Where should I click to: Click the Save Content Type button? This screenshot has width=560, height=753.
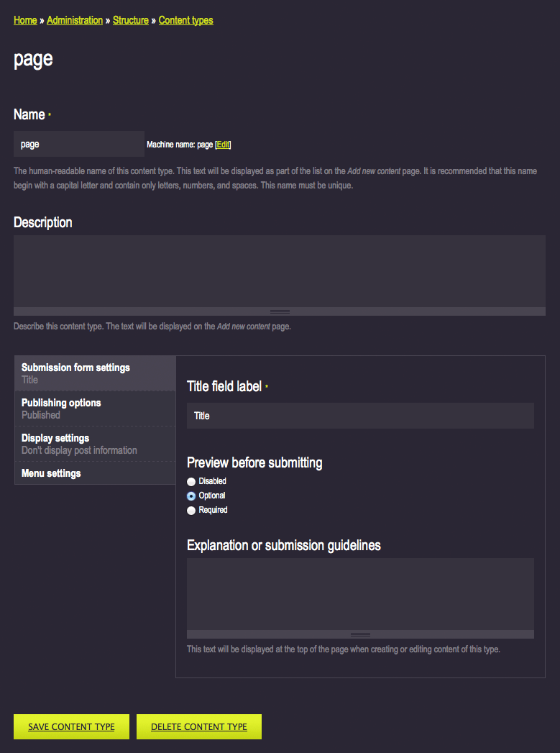[71, 726]
